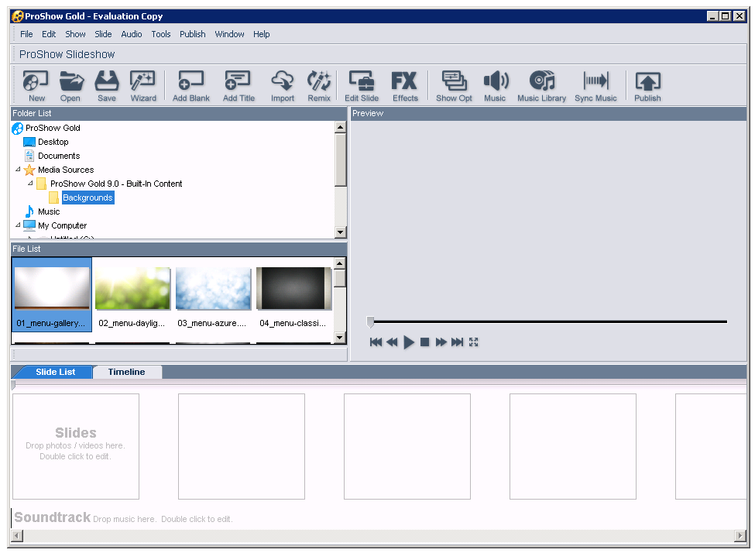
Task: Select the ProShow Gold root folder
Action: click(53, 128)
